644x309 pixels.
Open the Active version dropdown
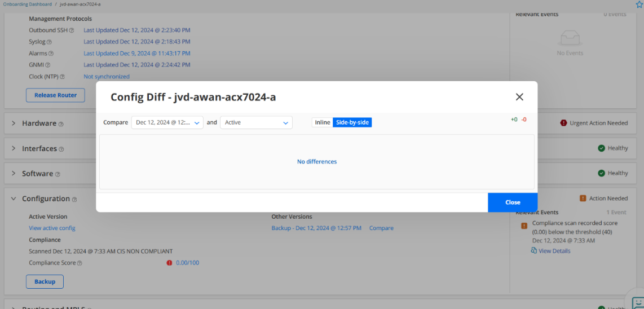pyautogui.click(x=256, y=122)
